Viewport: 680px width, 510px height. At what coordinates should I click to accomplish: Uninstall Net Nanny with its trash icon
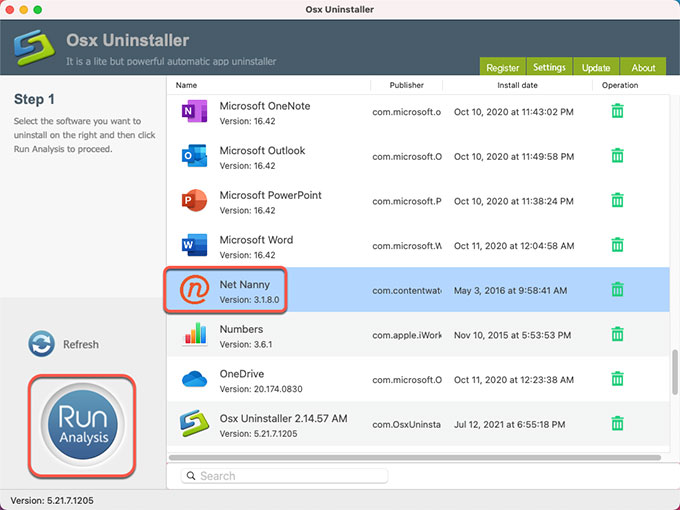tap(617, 290)
